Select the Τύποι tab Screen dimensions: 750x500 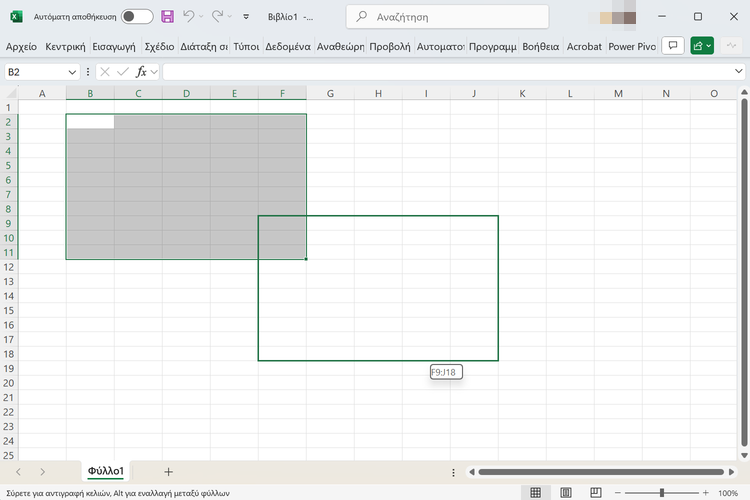[246, 46]
